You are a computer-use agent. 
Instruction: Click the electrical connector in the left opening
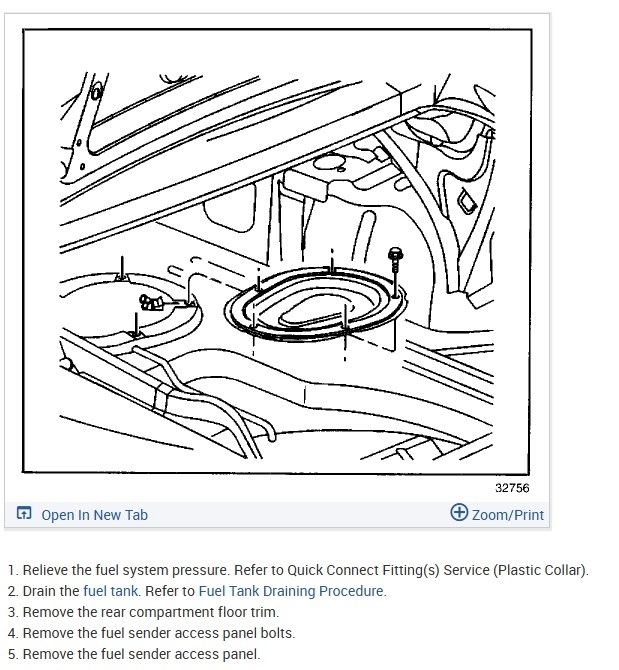point(152,303)
